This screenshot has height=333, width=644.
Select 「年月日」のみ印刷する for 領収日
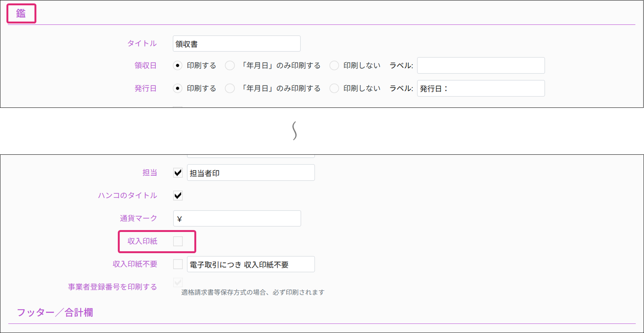[230, 65]
